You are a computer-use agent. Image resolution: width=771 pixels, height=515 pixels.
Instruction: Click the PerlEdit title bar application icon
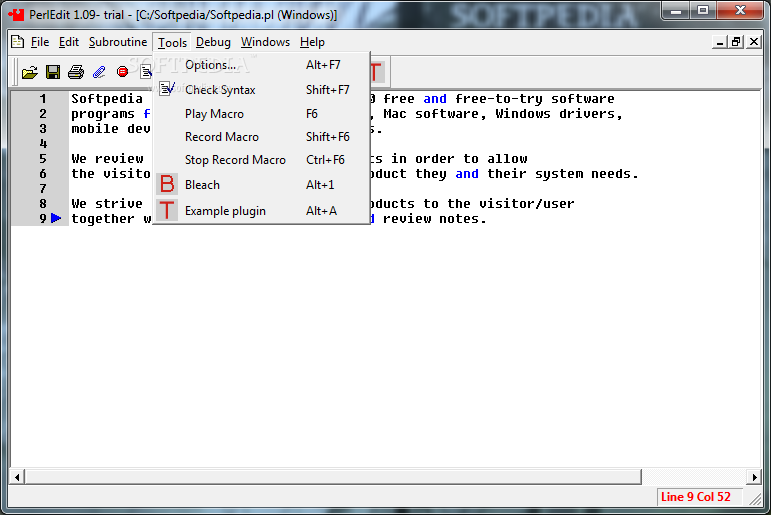tap(16, 14)
